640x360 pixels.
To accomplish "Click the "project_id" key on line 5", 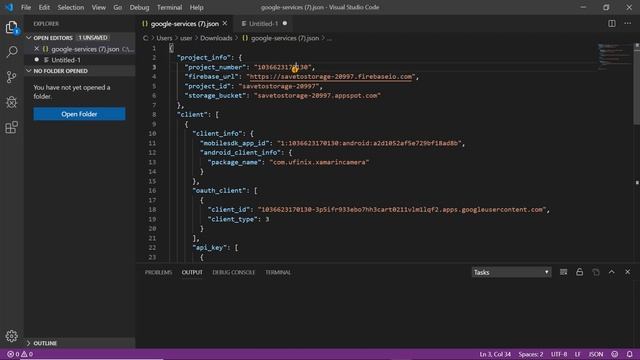I will [208, 86].
